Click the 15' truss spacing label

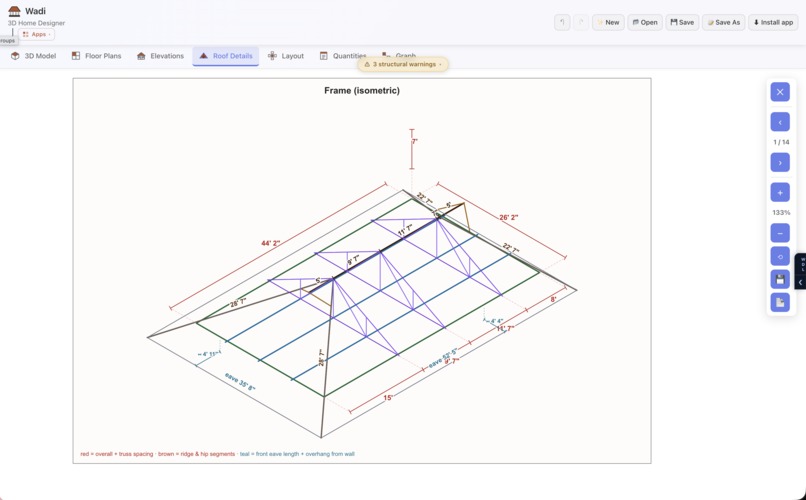pyautogui.click(x=388, y=397)
